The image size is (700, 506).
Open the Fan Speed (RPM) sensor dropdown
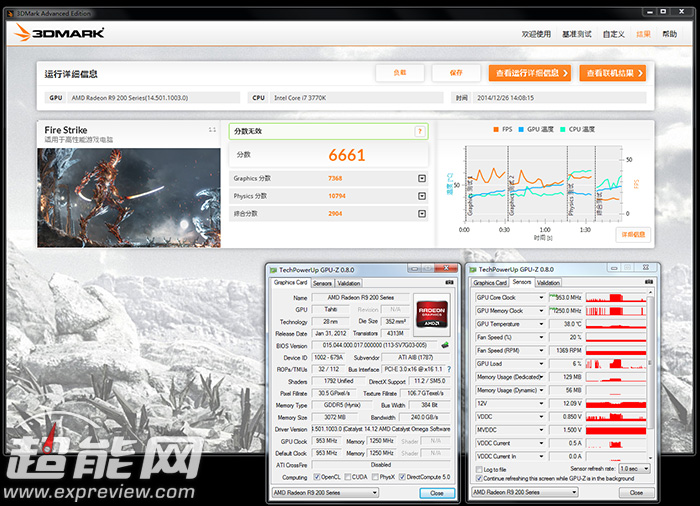541,351
